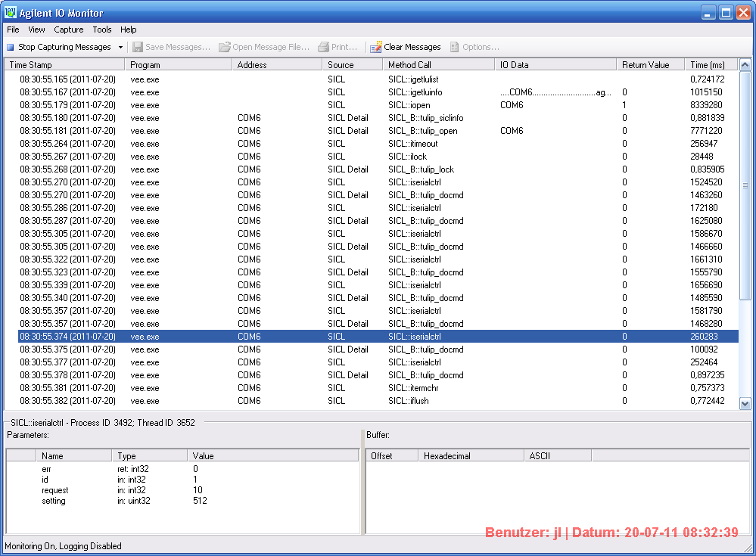Click the Print printer icon
This screenshot has width=756, height=556.
[324, 47]
